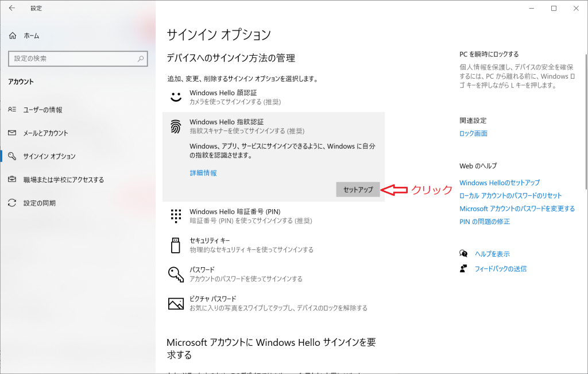Click フィードバックの送信 link
This screenshot has width=588, height=374.
coord(501,269)
